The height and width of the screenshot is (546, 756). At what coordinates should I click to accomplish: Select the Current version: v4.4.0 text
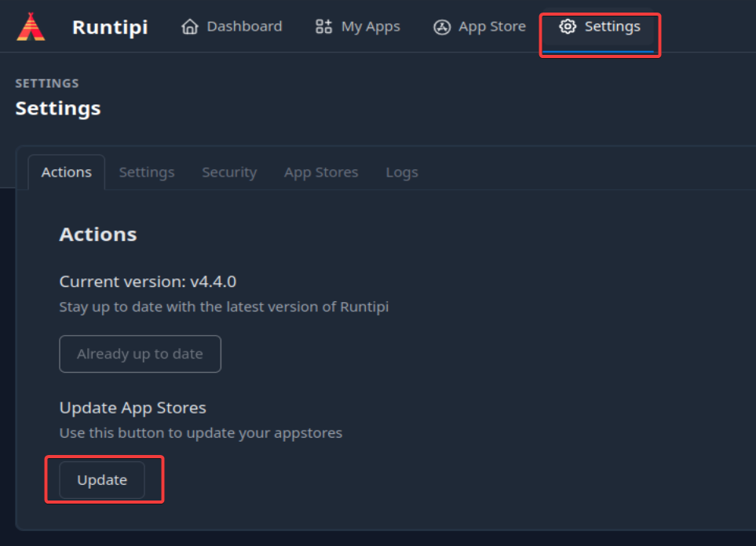(148, 282)
